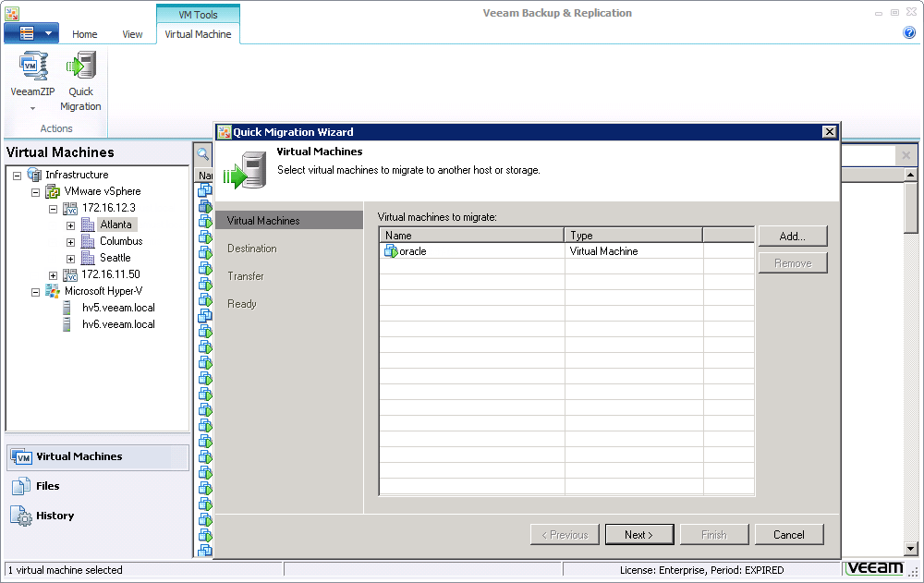Select Seattle in the infrastructure tree
The image size is (924, 583).
coord(115,258)
